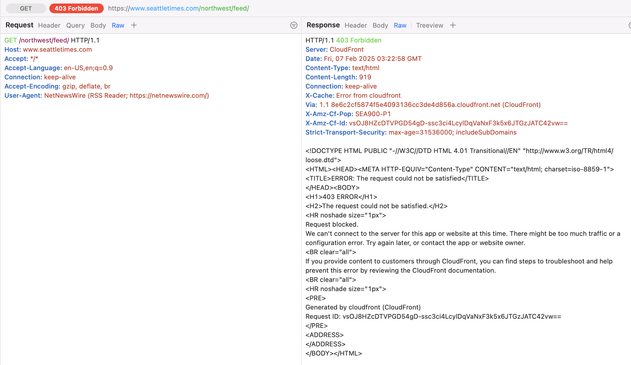
Task: Click the Content-Type: text/html header
Action: point(342,68)
